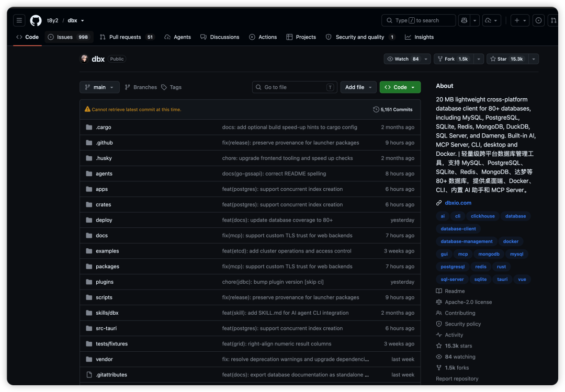Image resolution: width=565 pixels, height=392 pixels.
Task: Jump to the Readme link
Action: point(455,291)
